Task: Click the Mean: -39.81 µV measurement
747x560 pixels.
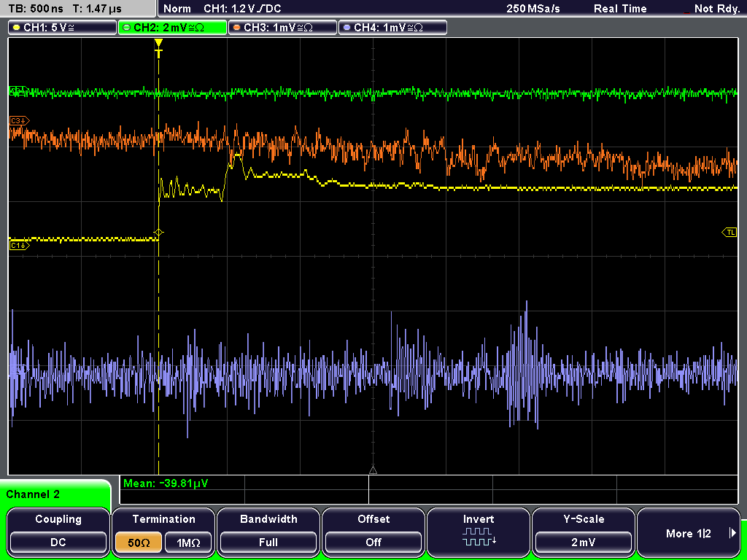Action: tap(166, 483)
